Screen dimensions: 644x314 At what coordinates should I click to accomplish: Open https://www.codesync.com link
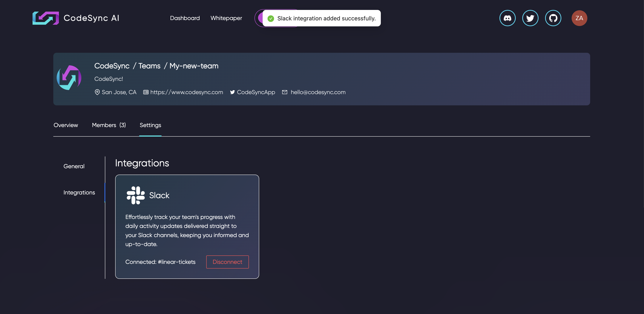186,92
